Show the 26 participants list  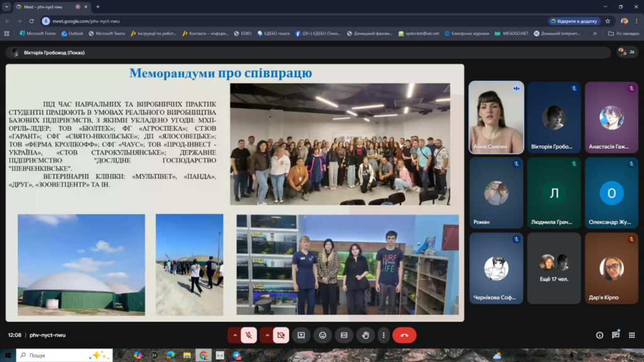point(626,52)
